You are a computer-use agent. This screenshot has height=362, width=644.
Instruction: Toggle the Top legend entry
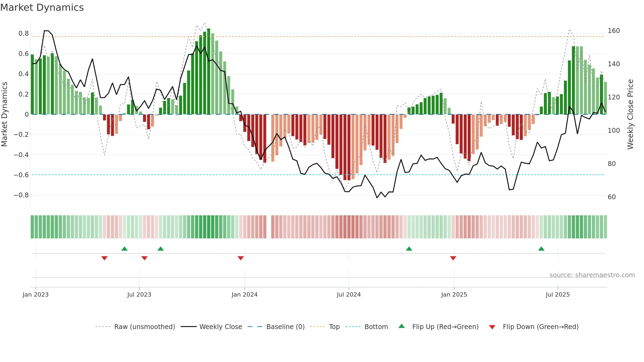[325, 327]
